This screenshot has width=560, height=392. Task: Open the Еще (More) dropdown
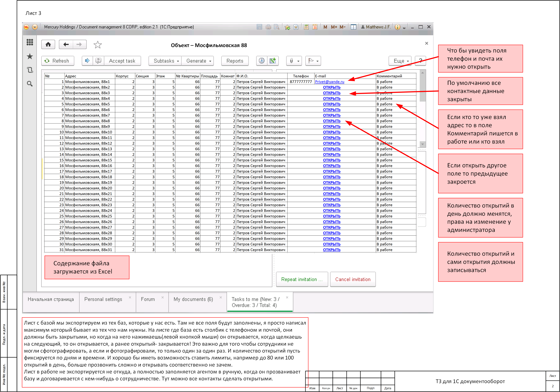click(x=401, y=61)
